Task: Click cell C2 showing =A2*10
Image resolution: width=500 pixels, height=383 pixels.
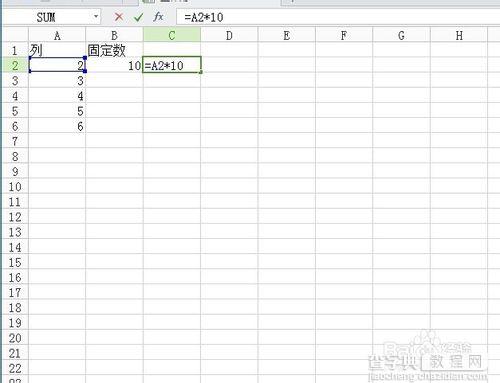Action: tap(172, 65)
